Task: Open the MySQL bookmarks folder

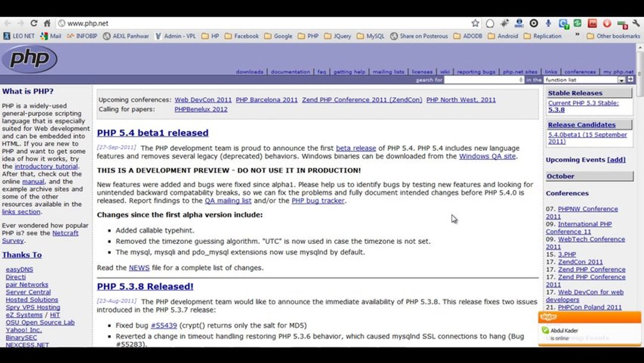Action: pyautogui.click(x=370, y=36)
